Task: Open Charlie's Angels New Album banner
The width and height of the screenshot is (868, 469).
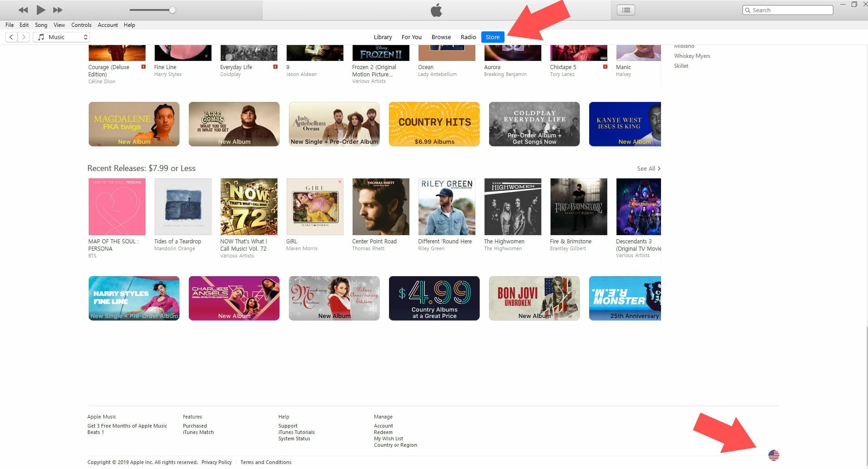Action: tap(234, 298)
